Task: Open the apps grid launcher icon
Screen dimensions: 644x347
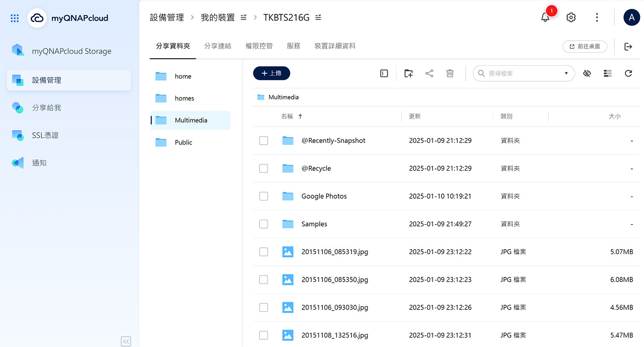Action: (15, 18)
